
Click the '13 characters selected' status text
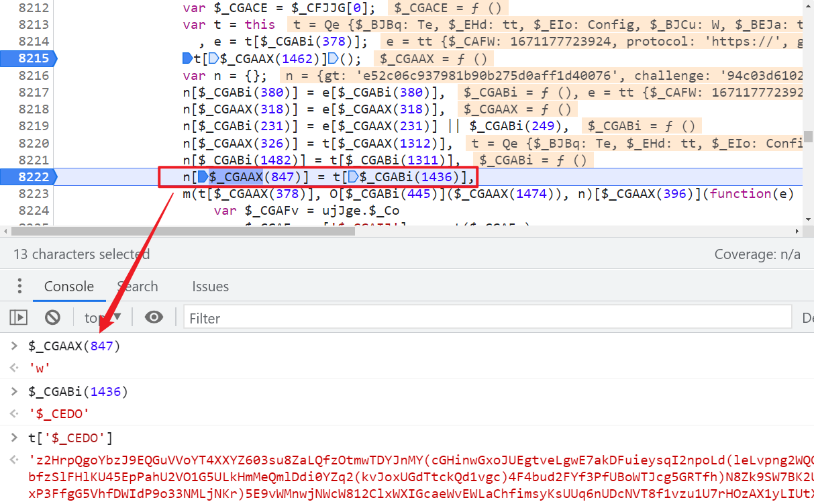click(81, 254)
